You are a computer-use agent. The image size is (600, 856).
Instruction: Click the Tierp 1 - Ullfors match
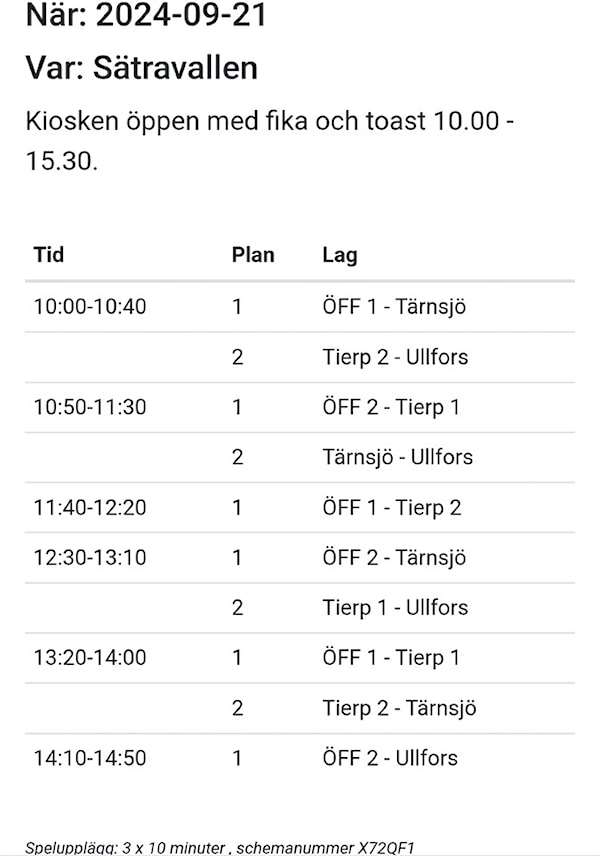tap(395, 608)
